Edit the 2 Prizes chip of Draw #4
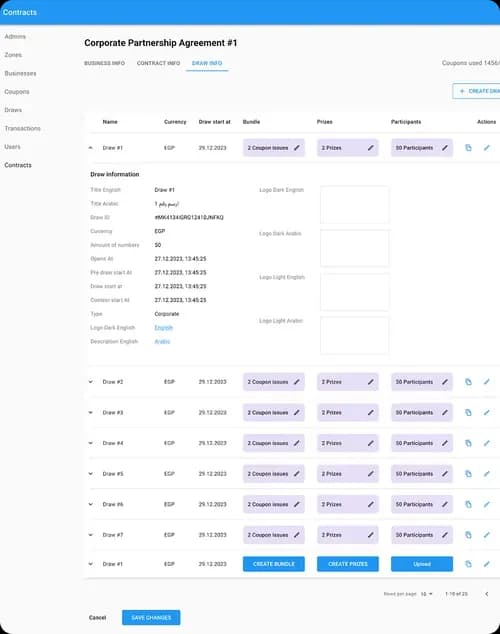The height and width of the screenshot is (634, 500). [x=371, y=443]
